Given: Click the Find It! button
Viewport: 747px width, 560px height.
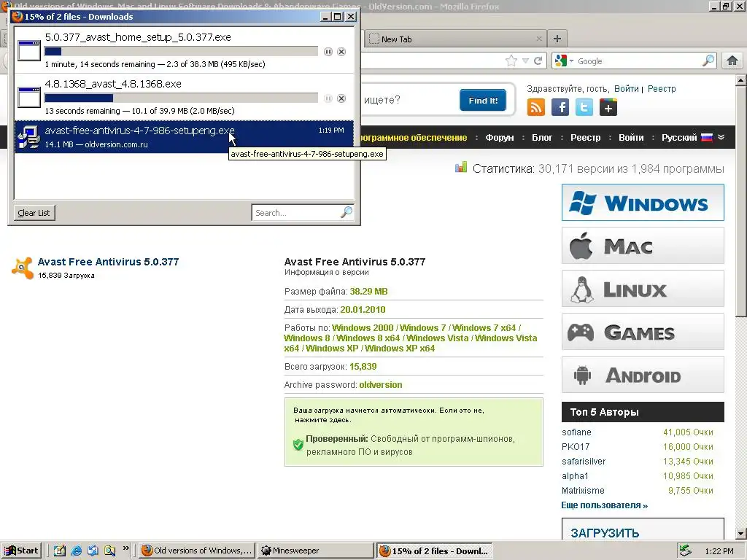Looking at the screenshot, I should click(483, 100).
